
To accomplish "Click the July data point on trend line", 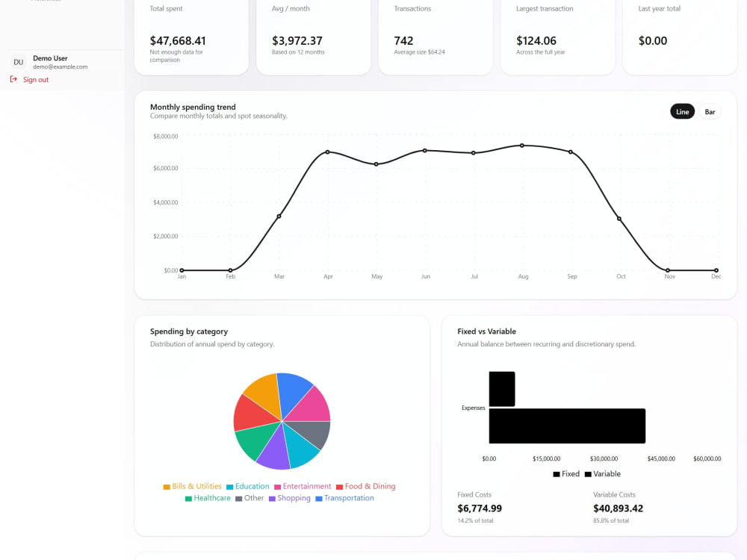I will pos(474,153).
